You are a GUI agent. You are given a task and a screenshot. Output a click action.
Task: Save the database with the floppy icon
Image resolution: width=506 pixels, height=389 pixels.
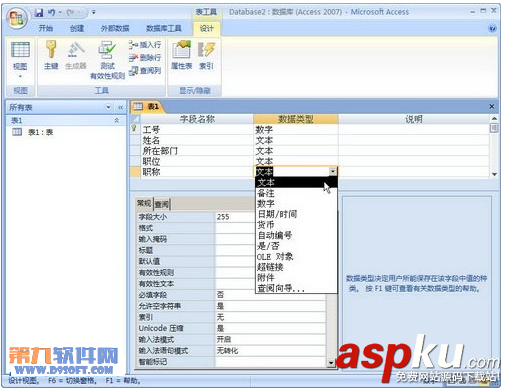pyautogui.click(x=39, y=13)
